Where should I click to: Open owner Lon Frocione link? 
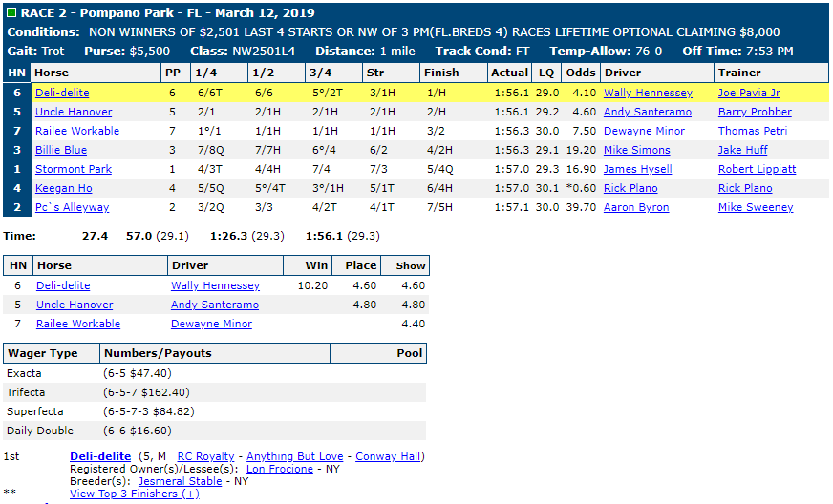click(x=280, y=469)
